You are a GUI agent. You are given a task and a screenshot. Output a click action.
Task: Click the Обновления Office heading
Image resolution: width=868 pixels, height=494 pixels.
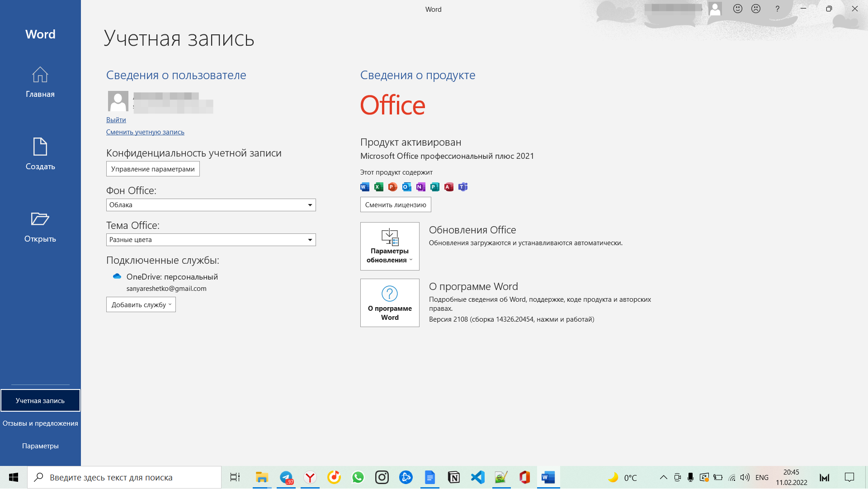coord(472,230)
